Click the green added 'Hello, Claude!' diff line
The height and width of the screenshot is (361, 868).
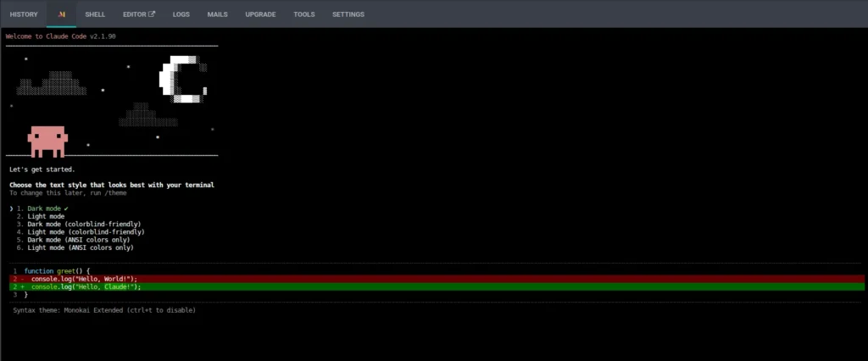click(437, 286)
